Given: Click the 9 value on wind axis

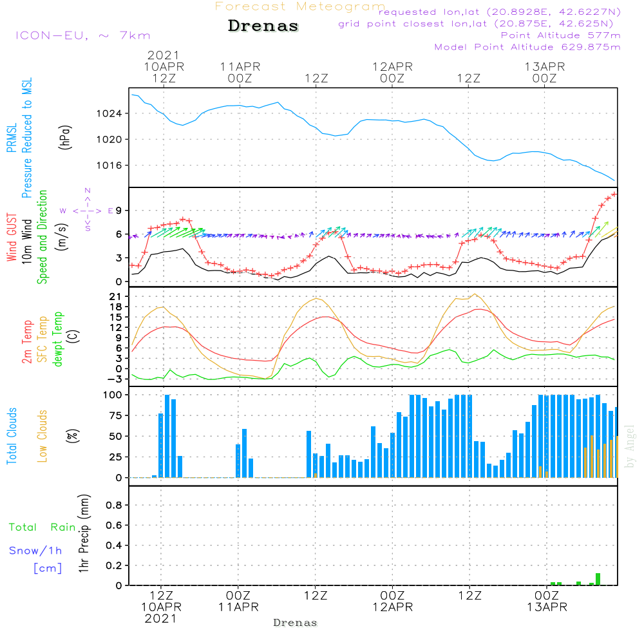Looking at the screenshot, I should pos(118,211).
